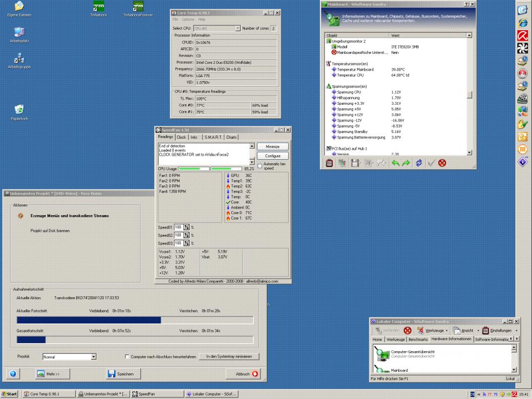Viewport: 532px width, 399px height.
Task: Click the film reel icon in side bar
Action: (522, 98)
